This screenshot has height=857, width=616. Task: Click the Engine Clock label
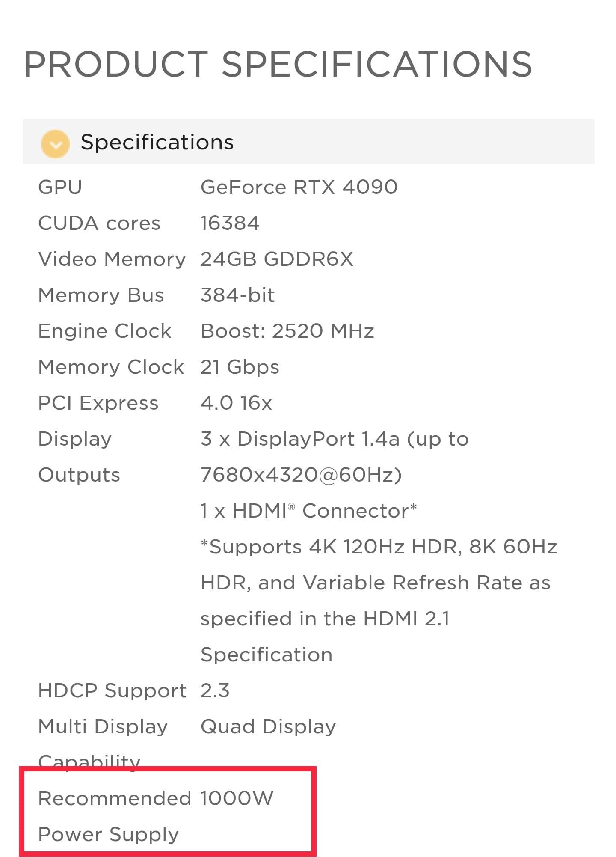click(105, 331)
